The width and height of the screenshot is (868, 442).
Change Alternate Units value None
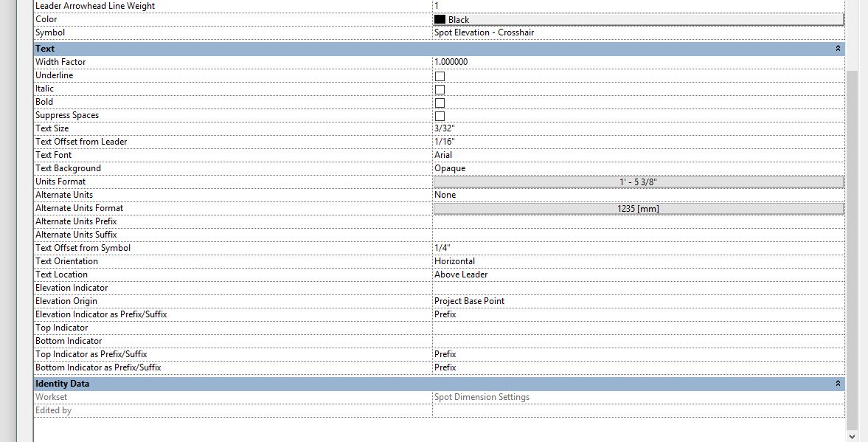click(x=638, y=195)
